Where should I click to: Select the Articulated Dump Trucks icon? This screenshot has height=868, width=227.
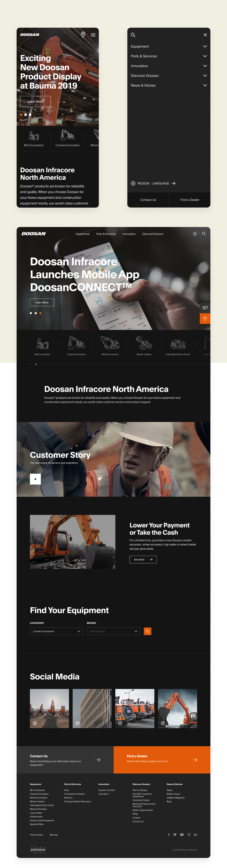(x=178, y=345)
